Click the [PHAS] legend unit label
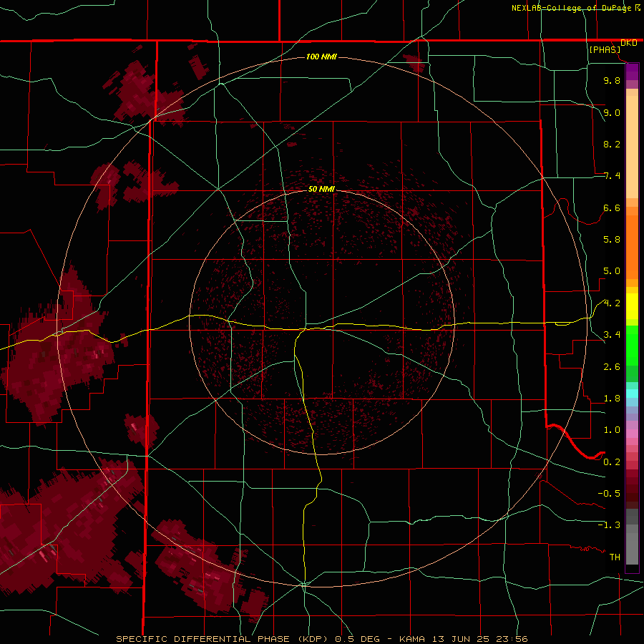Viewport: 644px width, 644px height. [605, 49]
